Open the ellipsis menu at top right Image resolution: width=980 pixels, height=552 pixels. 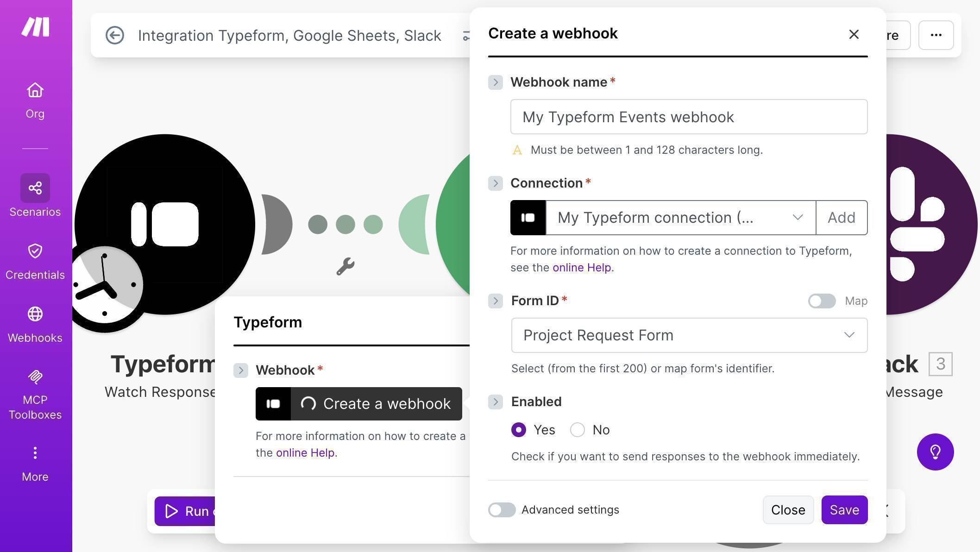coord(936,35)
